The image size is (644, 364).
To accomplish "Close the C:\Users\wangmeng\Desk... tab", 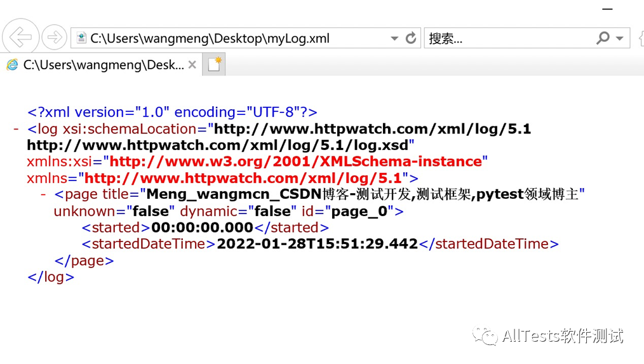I will pos(192,65).
